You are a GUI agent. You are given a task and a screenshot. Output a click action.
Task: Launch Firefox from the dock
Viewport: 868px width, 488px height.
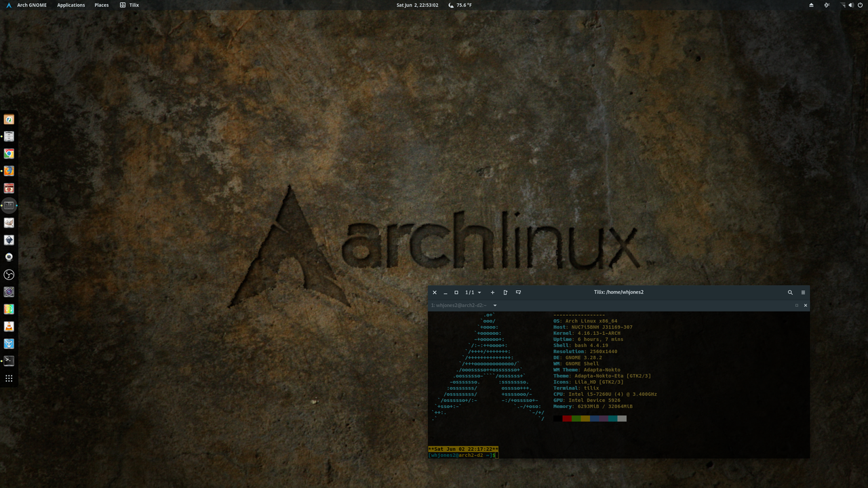(x=9, y=171)
